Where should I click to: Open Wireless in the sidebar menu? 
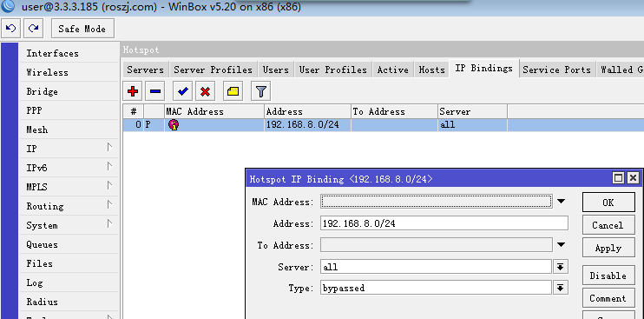pyautogui.click(x=69, y=72)
